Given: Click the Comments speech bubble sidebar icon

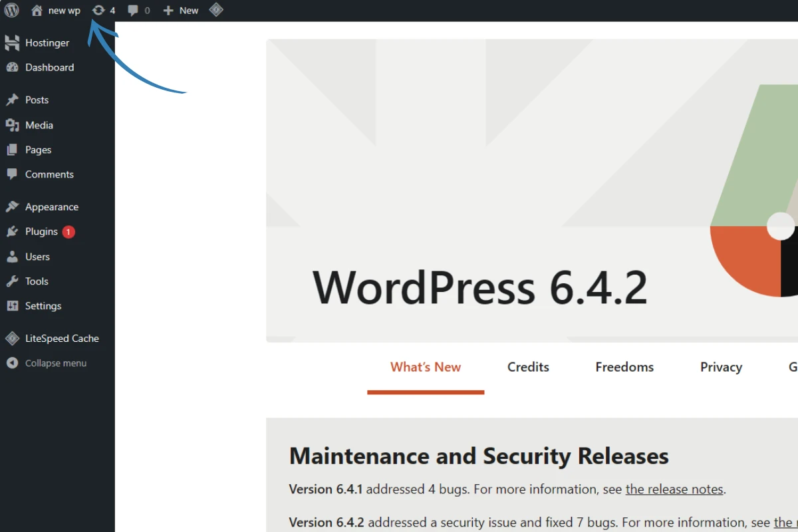Looking at the screenshot, I should coord(12,174).
